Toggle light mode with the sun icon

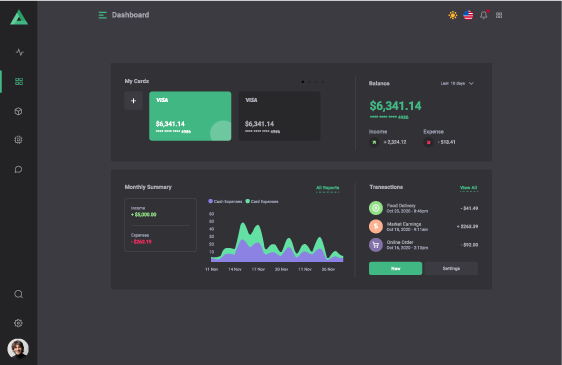pos(453,15)
